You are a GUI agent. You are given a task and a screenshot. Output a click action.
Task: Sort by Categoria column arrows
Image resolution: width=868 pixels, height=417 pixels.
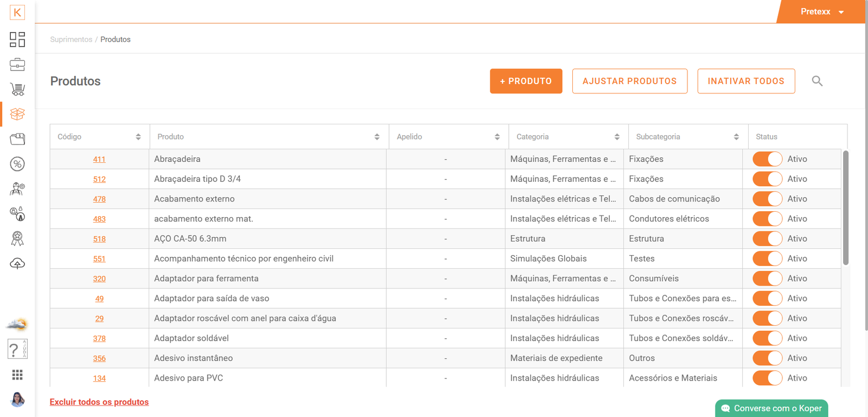click(617, 137)
